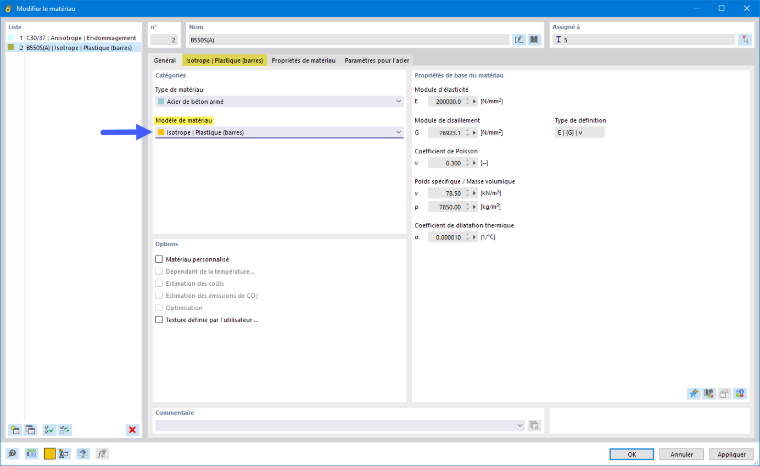Click the copy material icon below the list
The height and width of the screenshot is (466, 760).
coord(31,430)
